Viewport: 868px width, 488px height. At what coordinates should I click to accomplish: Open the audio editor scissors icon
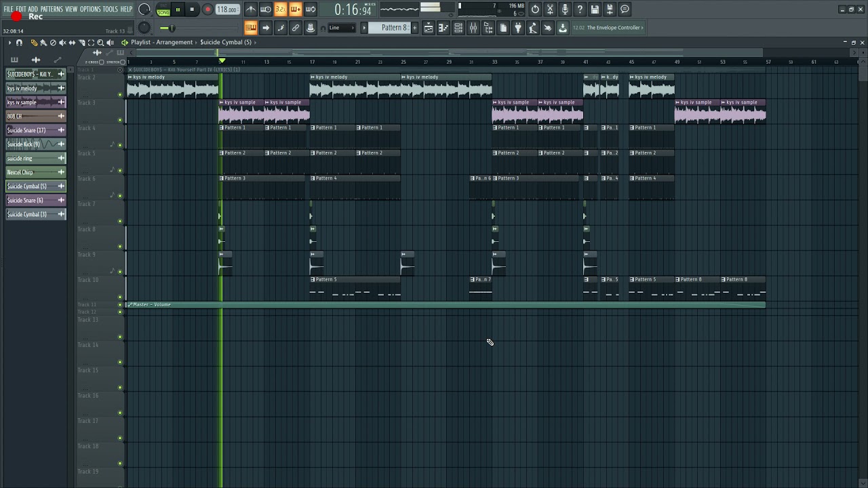pyautogui.click(x=550, y=9)
